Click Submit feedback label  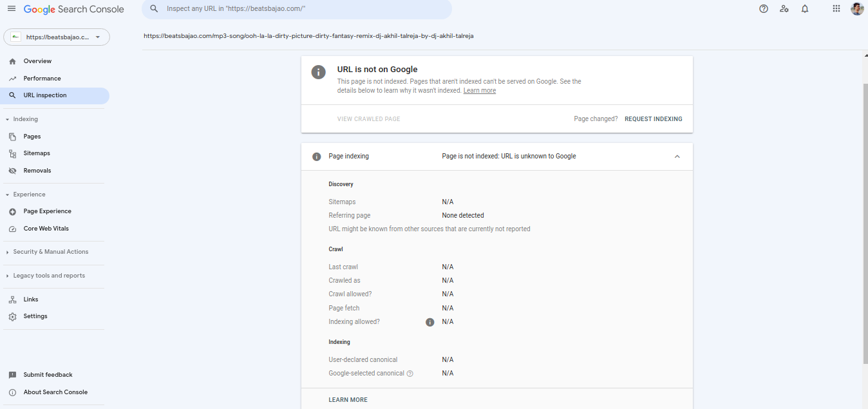[x=48, y=375]
